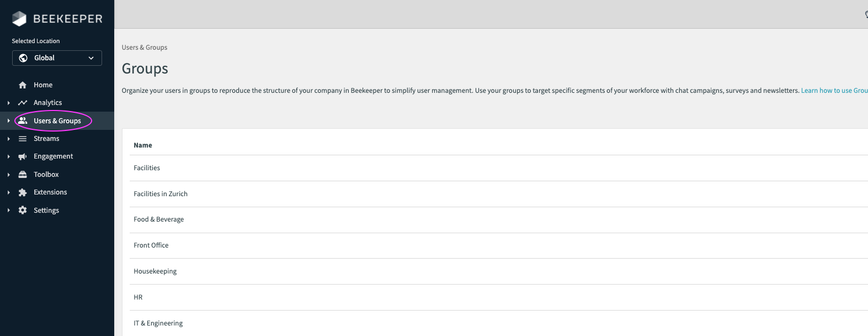This screenshot has width=868, height=336.
Task: Open the Housekeeping group row
Action: point(155,271)
